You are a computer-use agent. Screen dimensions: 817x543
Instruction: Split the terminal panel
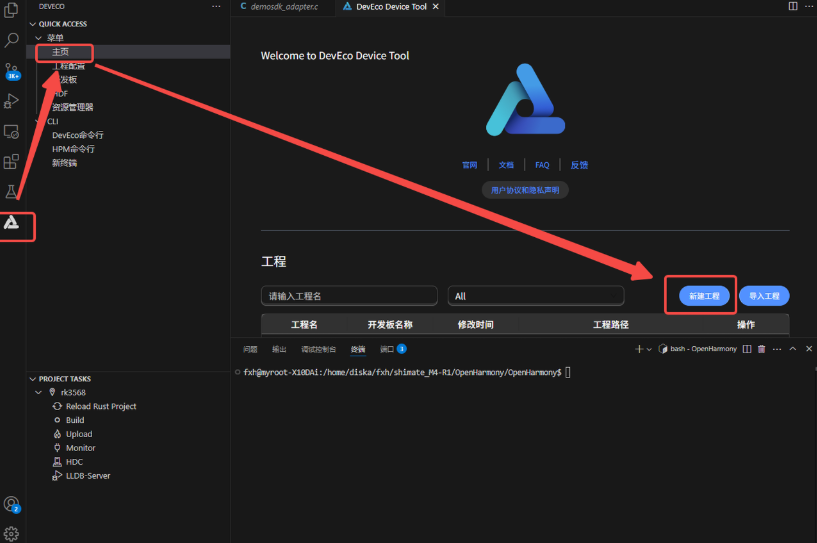coord(747,349)
